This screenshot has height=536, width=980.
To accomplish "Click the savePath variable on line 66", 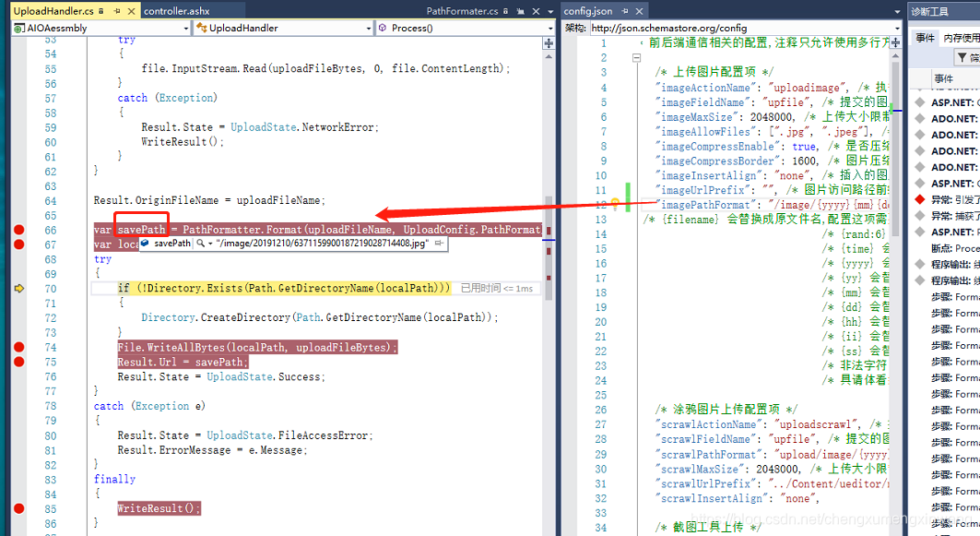I will click(142, 230).
